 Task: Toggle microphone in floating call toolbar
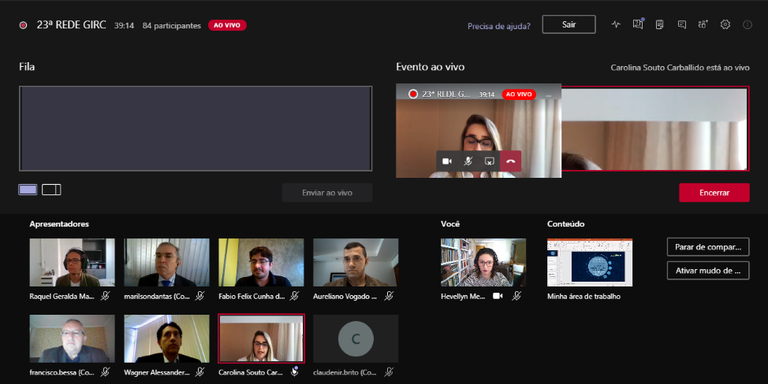(468, 161)
